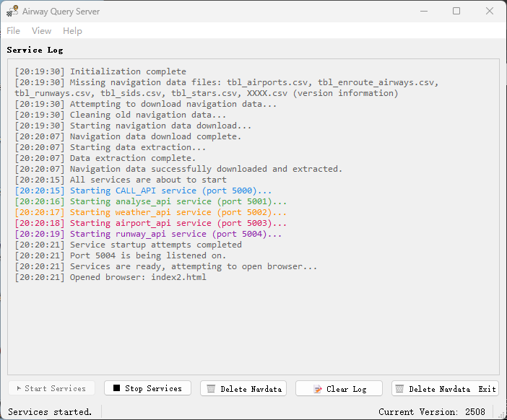The image size is (507, 420).
Task: Click the Delete Navdata button beside Stop Services
Action: pos(243,388)
